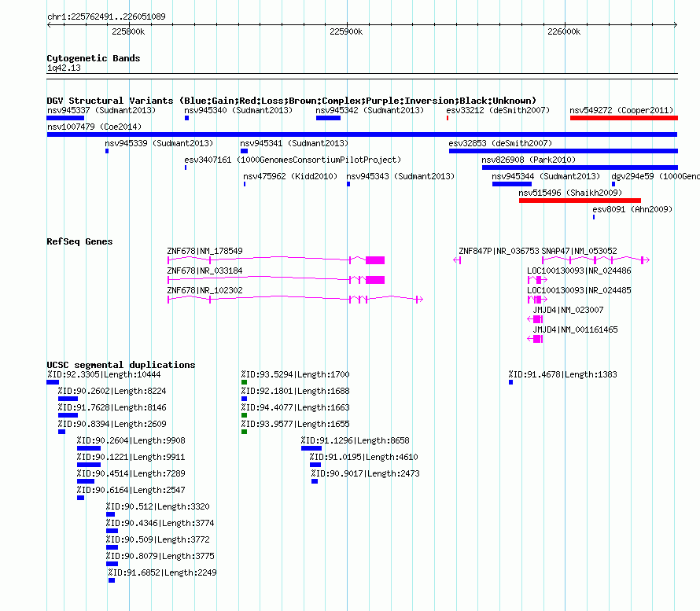Click duplication %ID:90.4346|Length:3774
Image resolution: width=700 pixels, height=611 pixels.
160,523
